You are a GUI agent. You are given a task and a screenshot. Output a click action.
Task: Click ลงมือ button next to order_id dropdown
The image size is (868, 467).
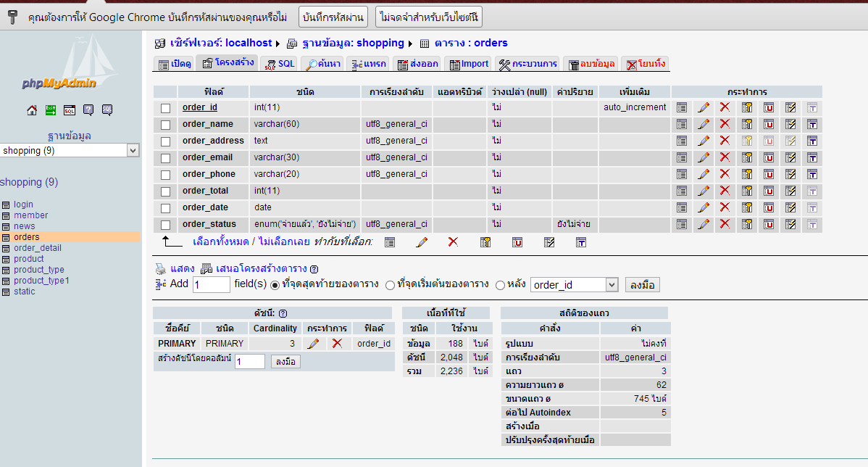[642, 285]
